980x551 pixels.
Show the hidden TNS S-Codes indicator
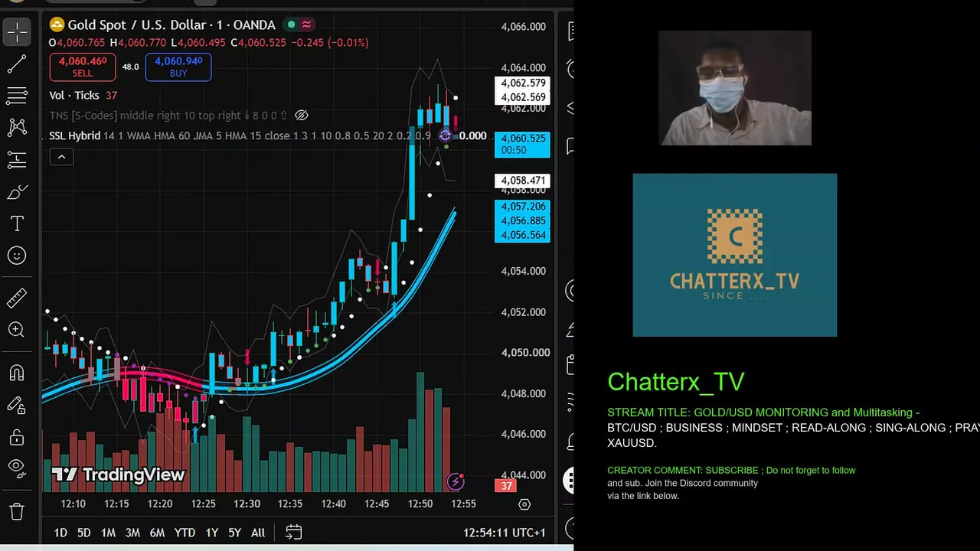(x=302, y=116)
